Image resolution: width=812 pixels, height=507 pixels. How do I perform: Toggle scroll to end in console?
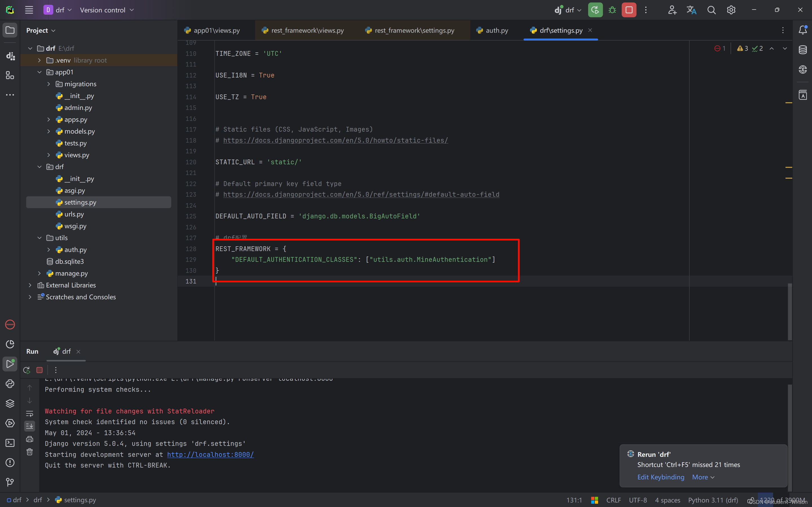[30, 426]
